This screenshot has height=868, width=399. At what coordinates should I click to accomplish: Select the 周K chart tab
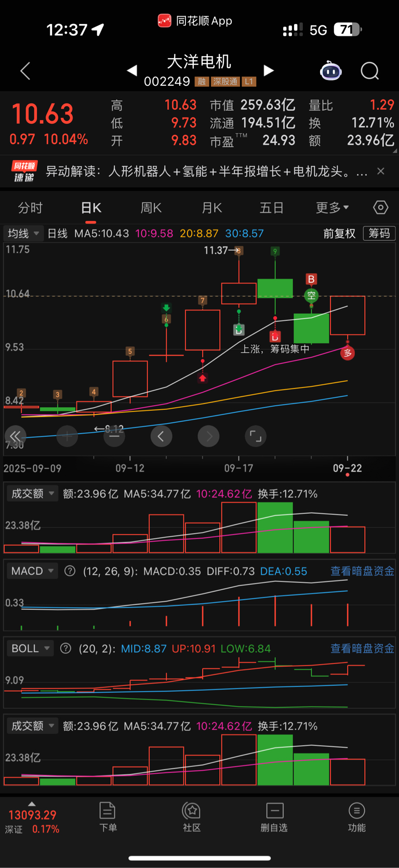tap(151, 208)
